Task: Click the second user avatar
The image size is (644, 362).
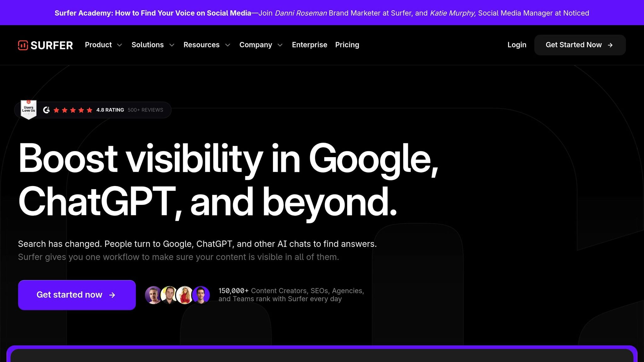Action: click(x=169, y=295)
